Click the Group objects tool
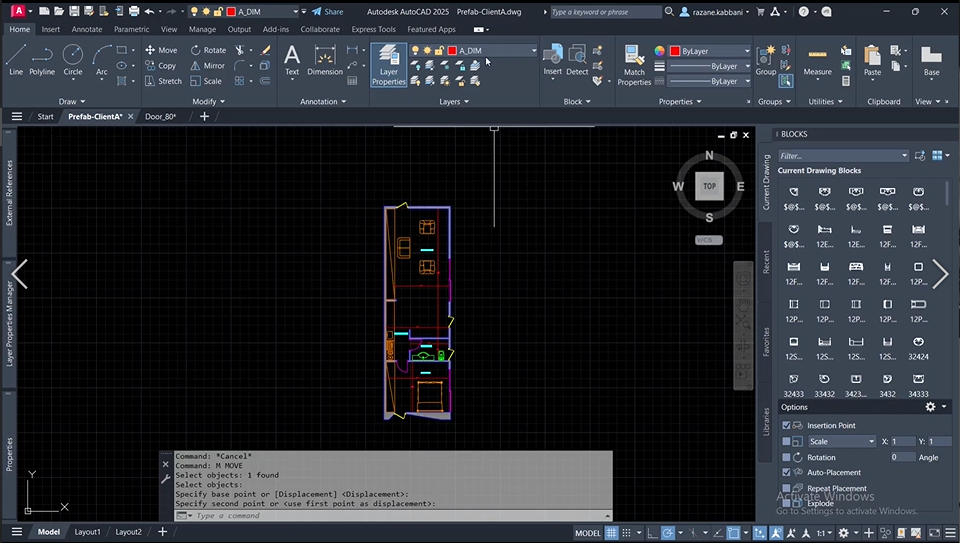This screenshot has width=960, height=543. click(766, 60)
